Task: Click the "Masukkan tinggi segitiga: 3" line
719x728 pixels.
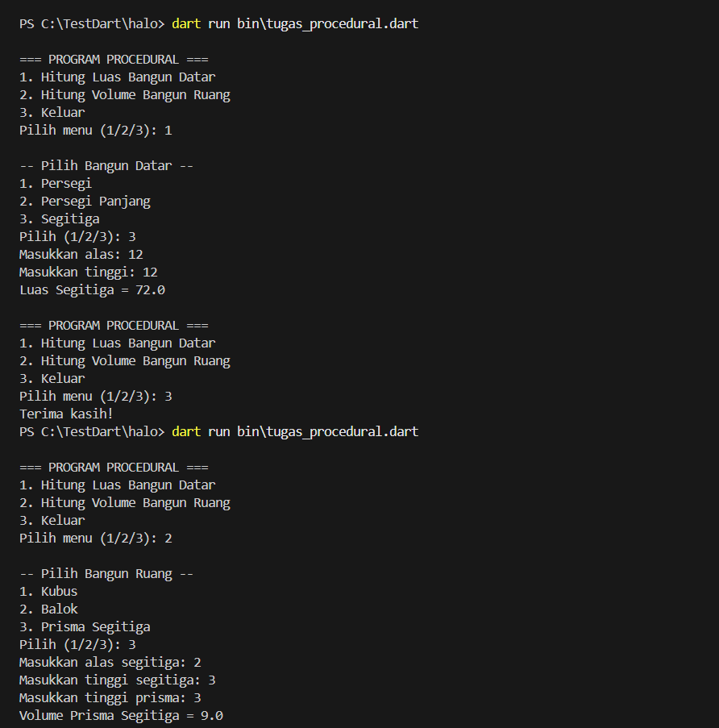Action: pyautogui.click(x=117, y=680)
